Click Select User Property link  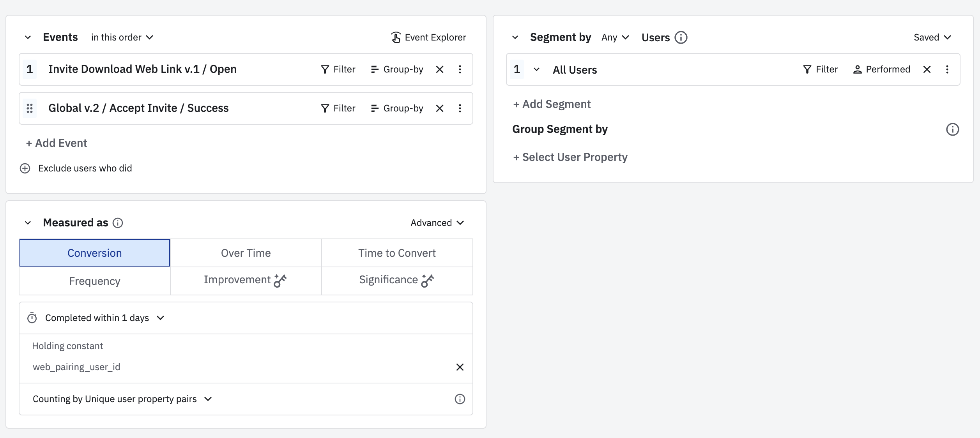(x=570, y=157)
